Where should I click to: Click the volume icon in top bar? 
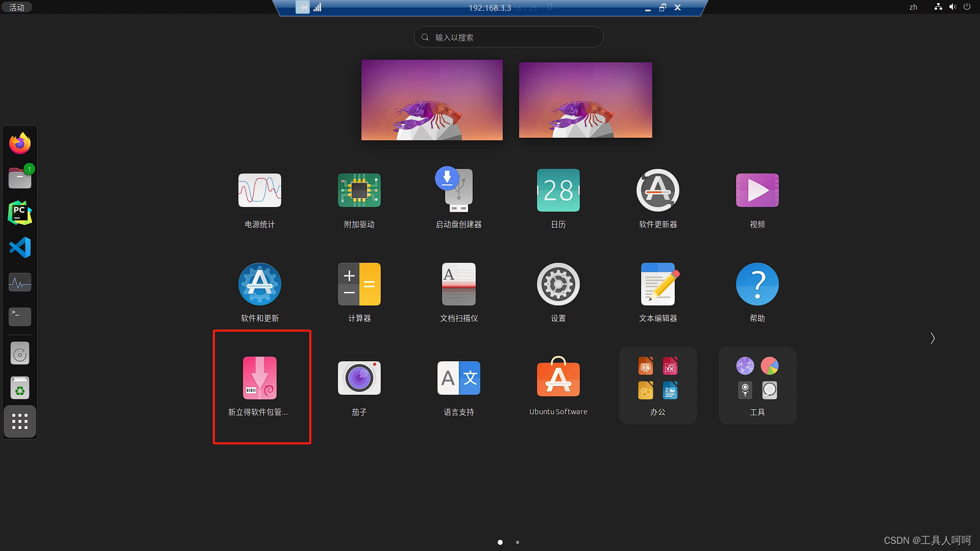[x=952, y=7]
